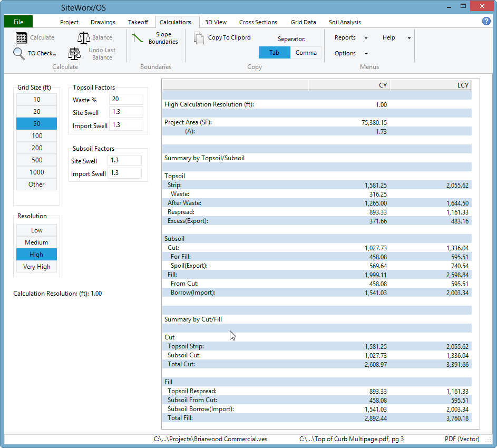Click Copy To Clipbrd icon
This screenshot has height=448, width=497.
tap(199, 37)
